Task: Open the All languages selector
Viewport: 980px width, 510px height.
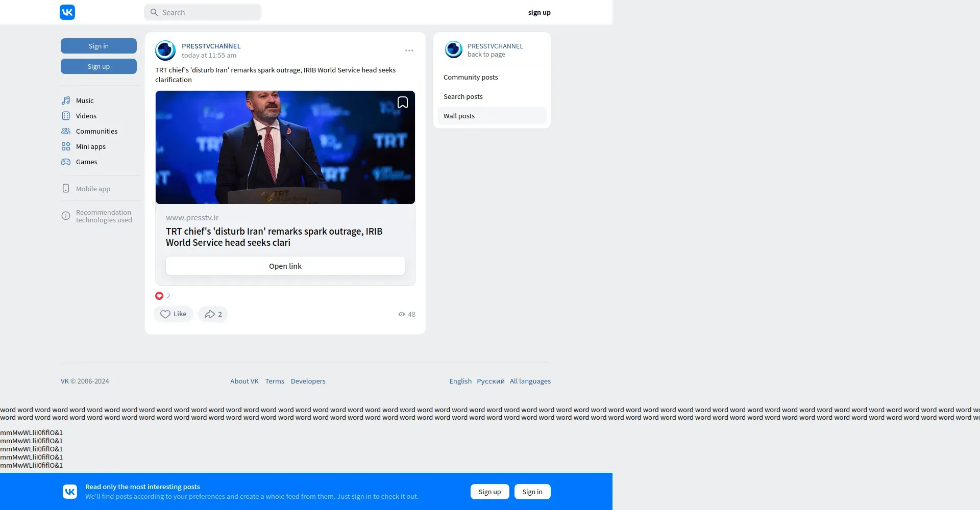Action: tap(530, 381)
